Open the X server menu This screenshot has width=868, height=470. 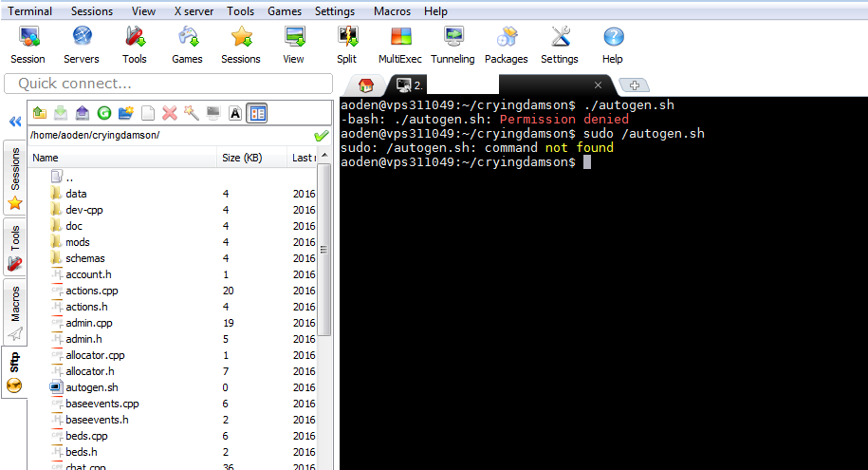click(194, 11)
